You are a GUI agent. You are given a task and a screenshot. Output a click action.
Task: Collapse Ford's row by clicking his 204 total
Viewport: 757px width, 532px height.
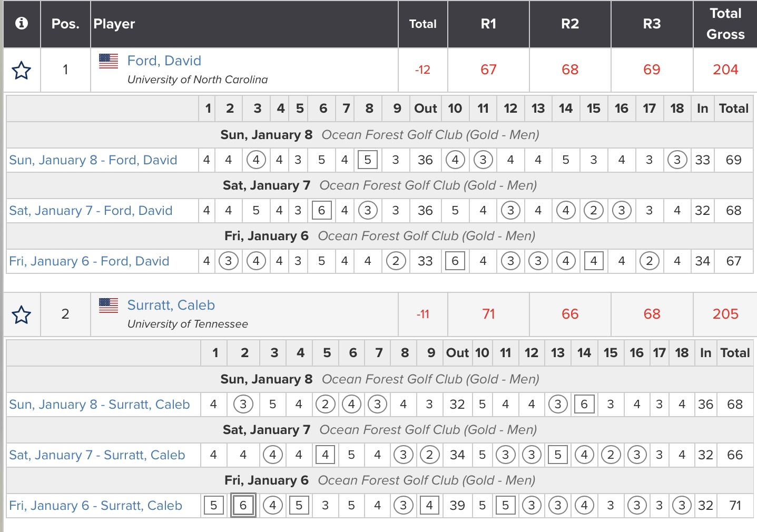tap(725, 70)
